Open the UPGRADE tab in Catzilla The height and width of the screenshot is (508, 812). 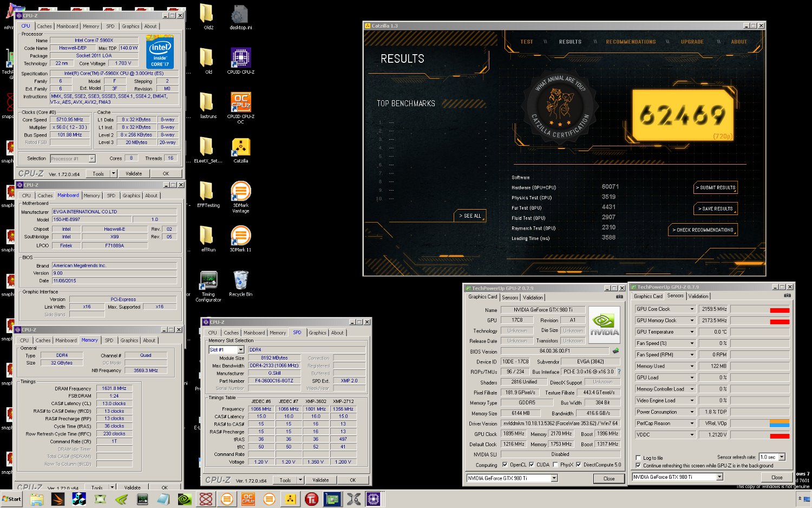click(692, 42)
